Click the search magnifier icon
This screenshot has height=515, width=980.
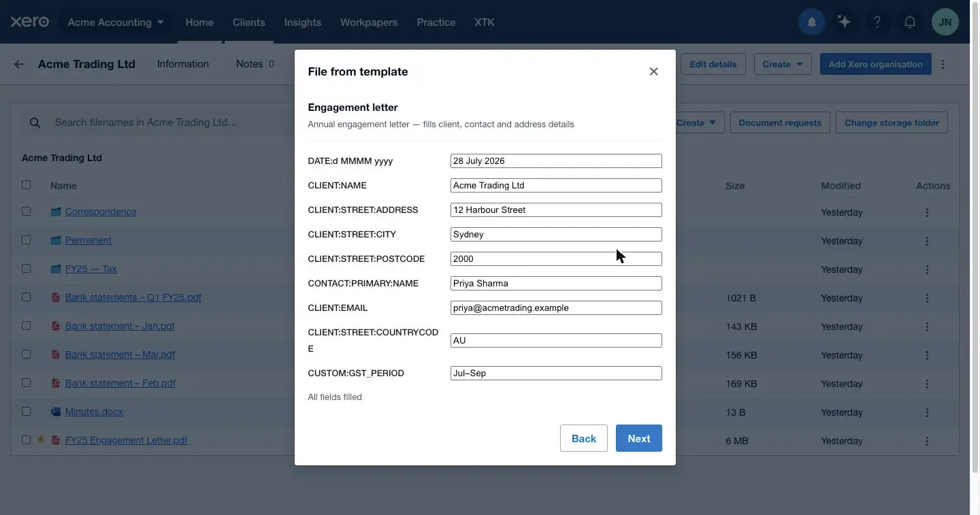[35, 122]
